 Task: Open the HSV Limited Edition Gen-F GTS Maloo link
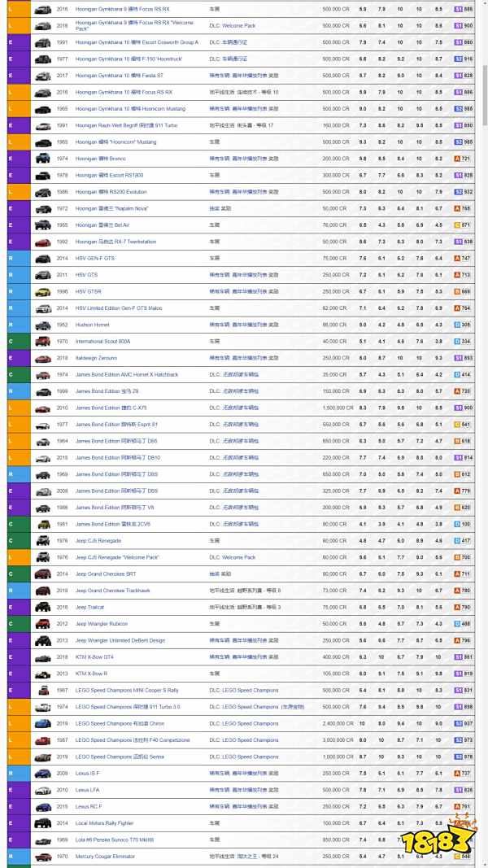click(119, 308)
